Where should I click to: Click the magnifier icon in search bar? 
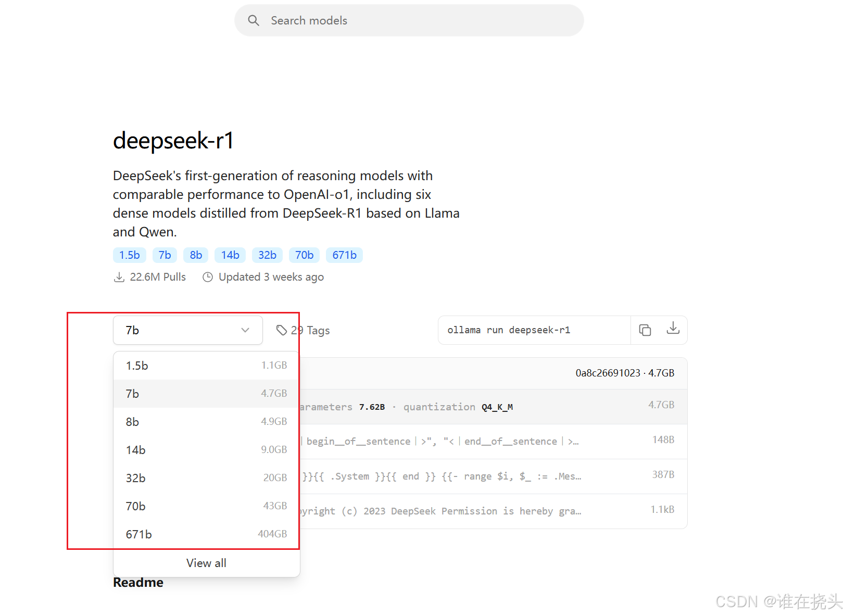tap(254, 20)
